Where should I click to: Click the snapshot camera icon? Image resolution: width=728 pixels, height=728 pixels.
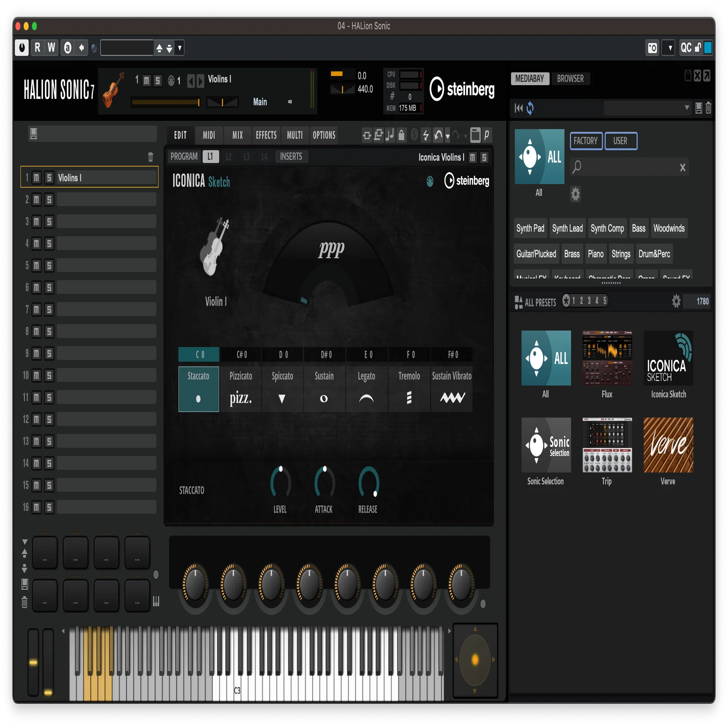coord(652,48)
